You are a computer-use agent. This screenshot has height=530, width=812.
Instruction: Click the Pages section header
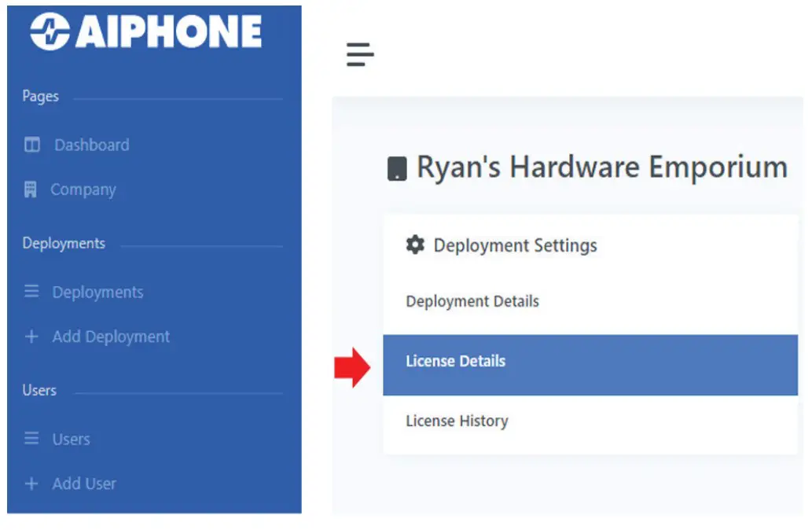[39, 96]
